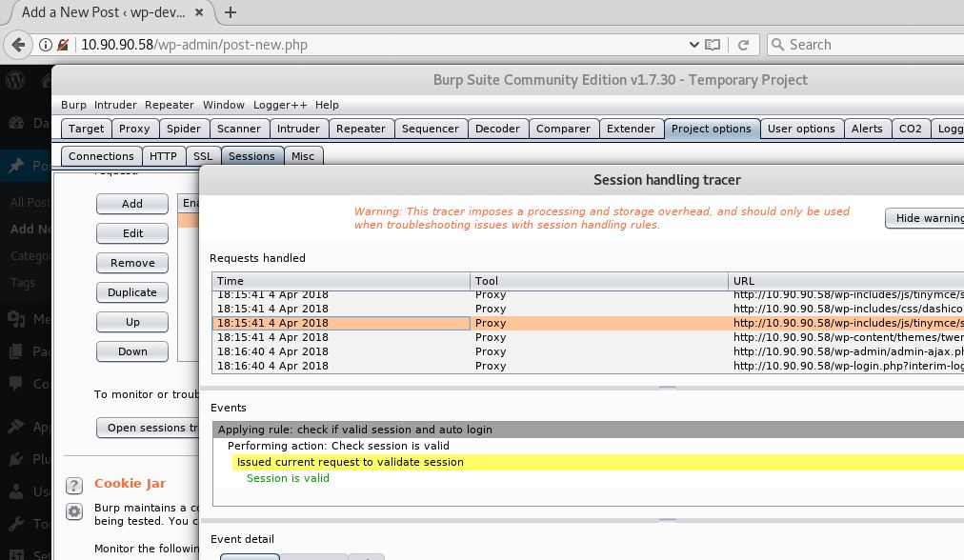The image size is (964, 560).
Task: Click the crossed-out lock insecure connection icon
Action: [63, 45]
